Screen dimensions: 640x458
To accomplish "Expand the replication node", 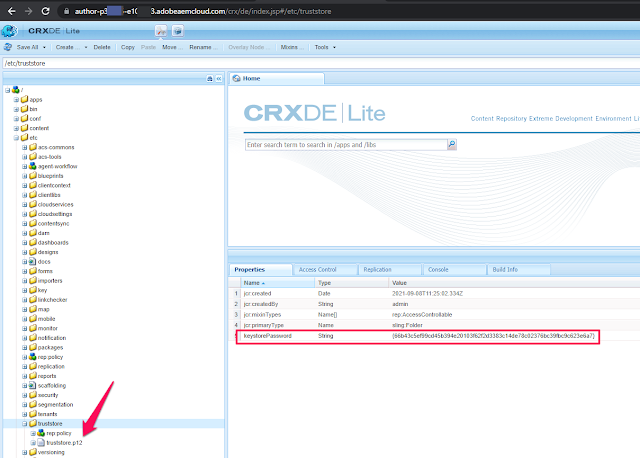I will (24, 367).
